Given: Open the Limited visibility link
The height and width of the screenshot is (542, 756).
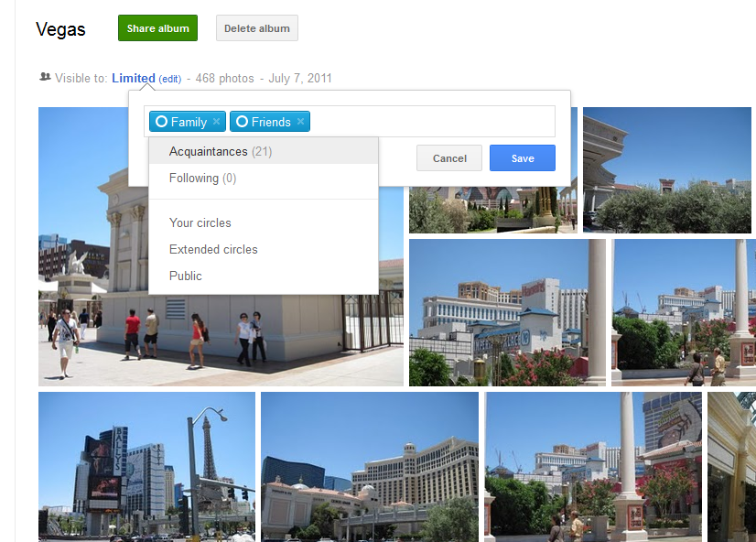Looking at the screenshot, I should click(134, 78).
